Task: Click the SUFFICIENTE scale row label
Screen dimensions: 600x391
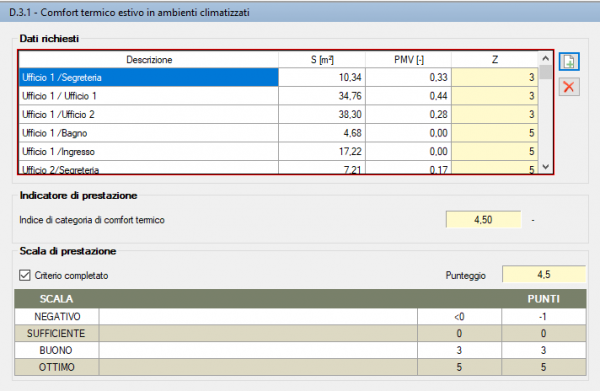Action: pyautogui.click(x=57, y=333)
